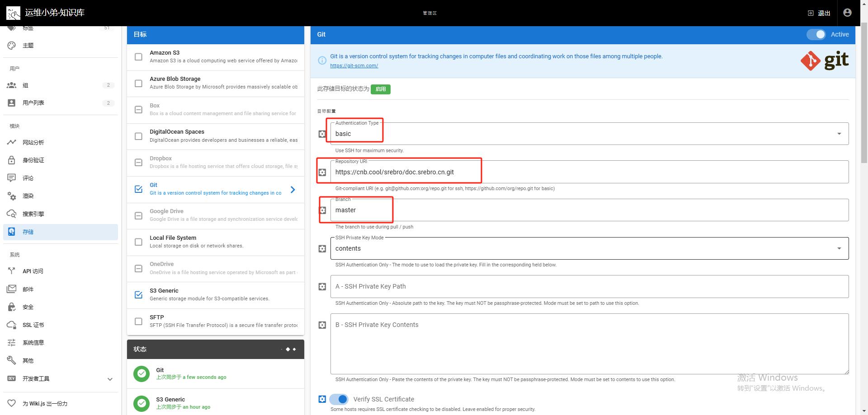
Task: Toggle the Git Active switch
Action: 816,34
